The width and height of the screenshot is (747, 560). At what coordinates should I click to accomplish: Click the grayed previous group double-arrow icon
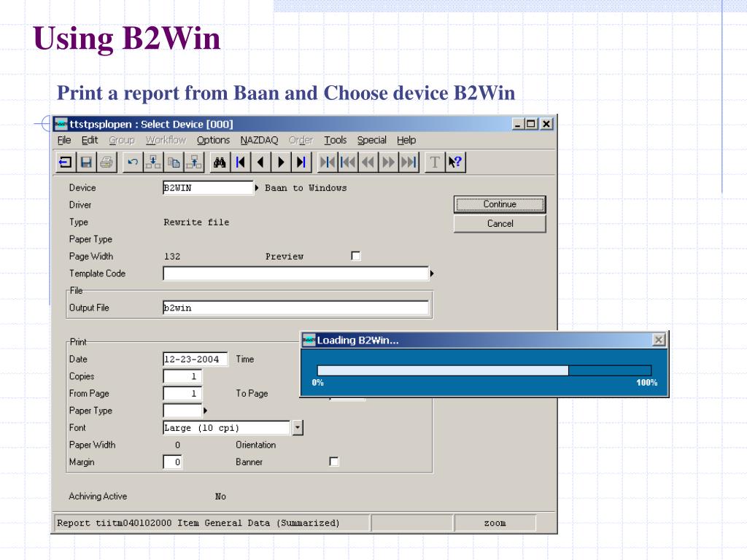[x=368, y=163]
